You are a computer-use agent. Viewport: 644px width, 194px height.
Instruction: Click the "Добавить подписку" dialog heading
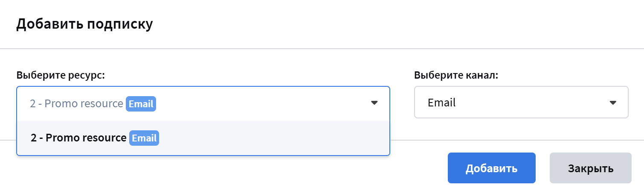tap(84, 24)
